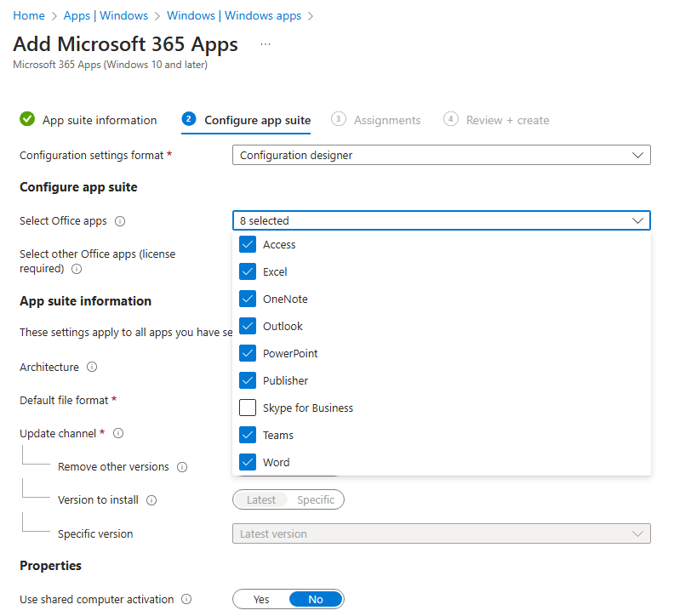Screen dimensions: 674x616
Task: Set shared computer activation to Yes
Action: [261, 599]
